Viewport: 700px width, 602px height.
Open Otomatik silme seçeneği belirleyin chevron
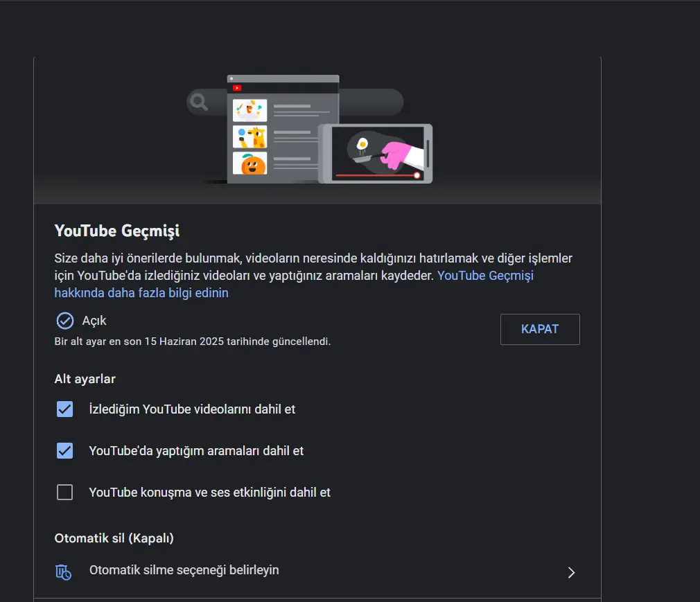pyautogui.click(x=571, y=572)
